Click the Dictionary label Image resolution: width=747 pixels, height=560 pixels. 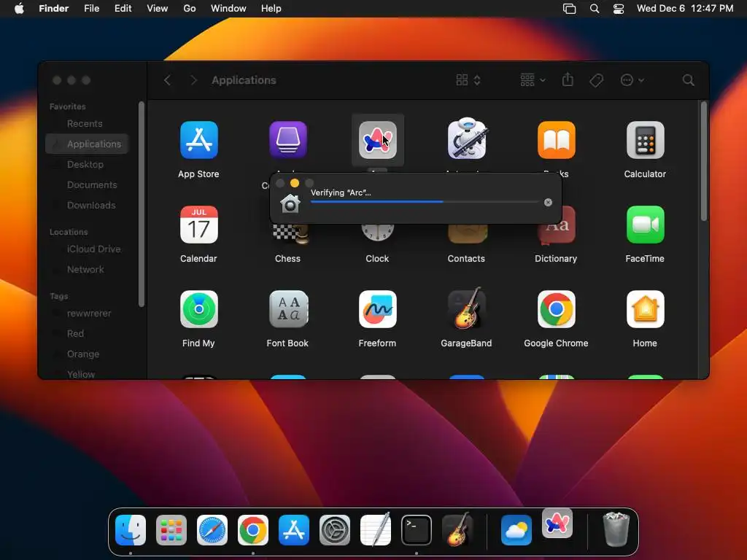pyautogui.click(x=556, y=259)
